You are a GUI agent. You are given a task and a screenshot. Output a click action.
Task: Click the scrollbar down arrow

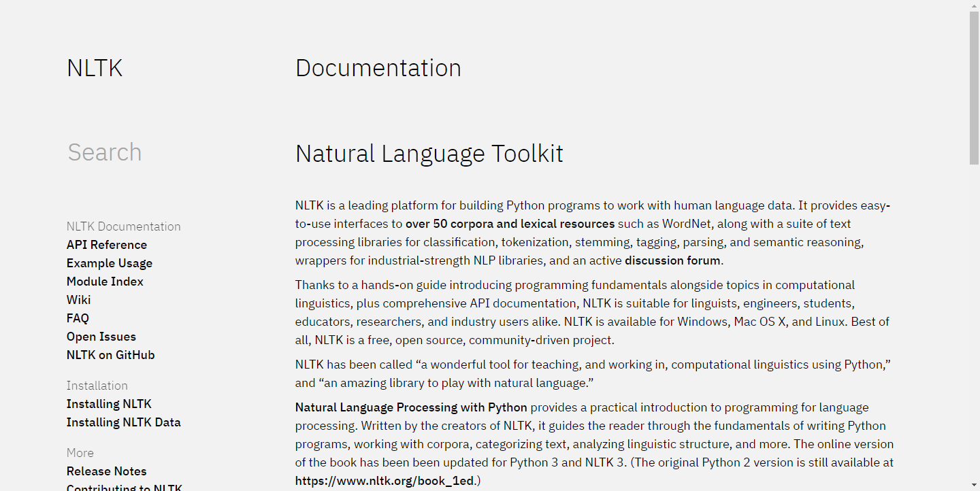point(974,486)
